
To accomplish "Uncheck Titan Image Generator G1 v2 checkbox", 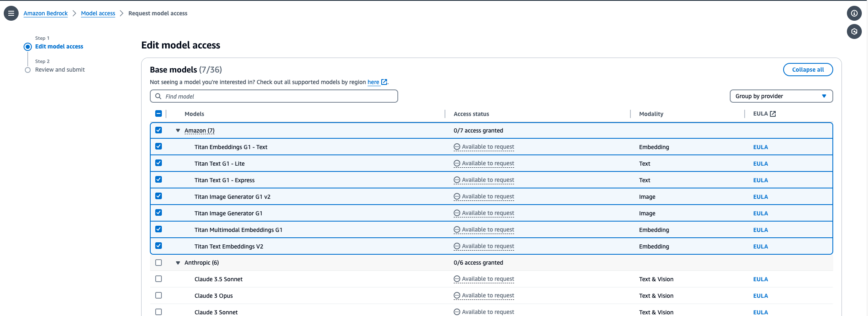I will coord(159,196).
